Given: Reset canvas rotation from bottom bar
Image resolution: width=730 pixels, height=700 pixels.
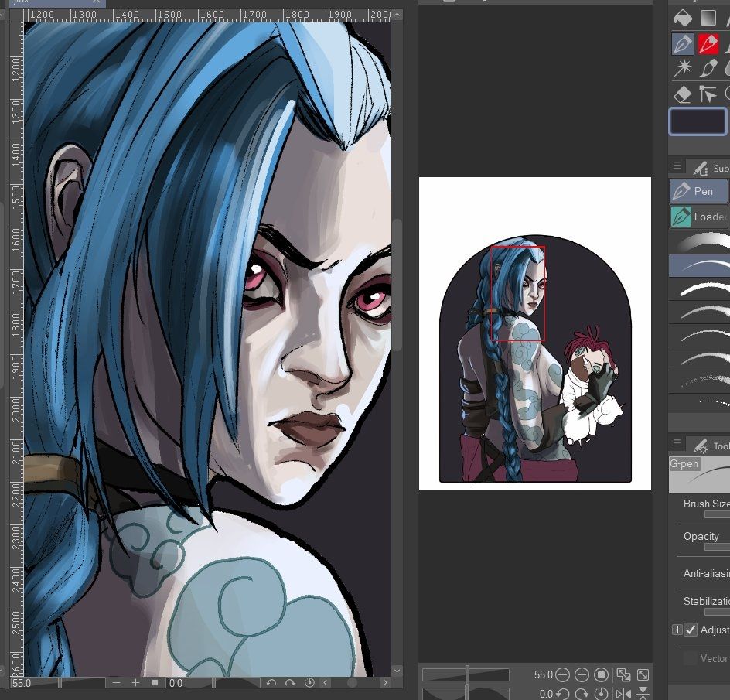Looking at the screenshot, I should 309,683.
